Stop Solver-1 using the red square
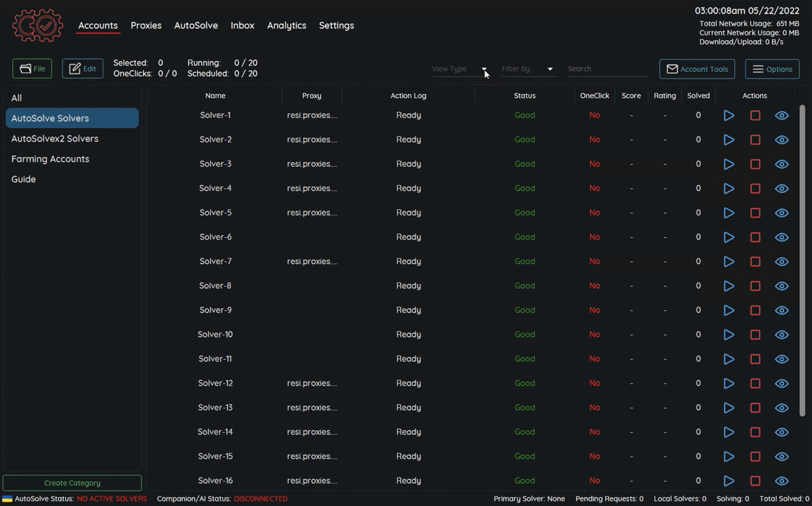The width and height of the screenshot is (812, 506). (x=755, y=115)
